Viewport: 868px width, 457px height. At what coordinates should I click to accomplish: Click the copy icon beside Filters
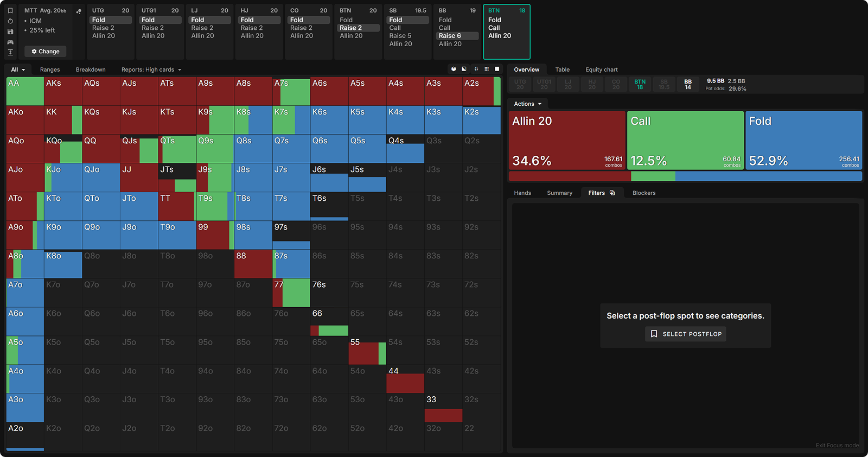coord(612,193)
